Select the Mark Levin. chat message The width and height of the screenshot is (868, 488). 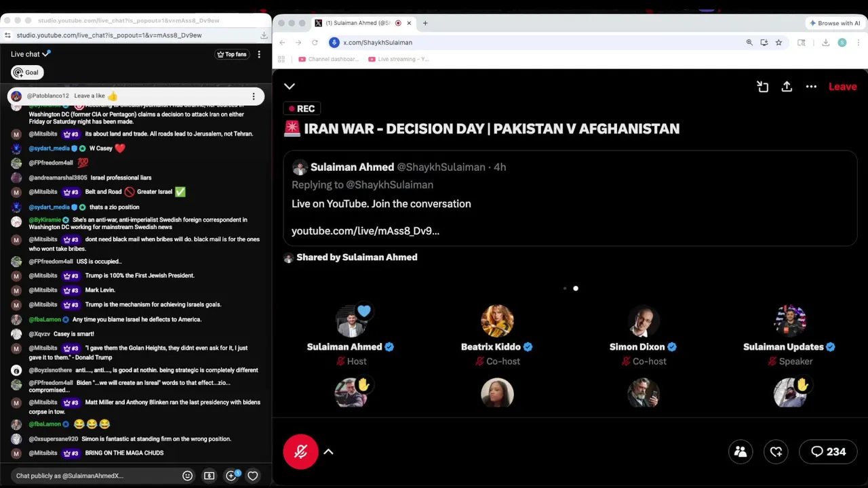tap(100, 290)
